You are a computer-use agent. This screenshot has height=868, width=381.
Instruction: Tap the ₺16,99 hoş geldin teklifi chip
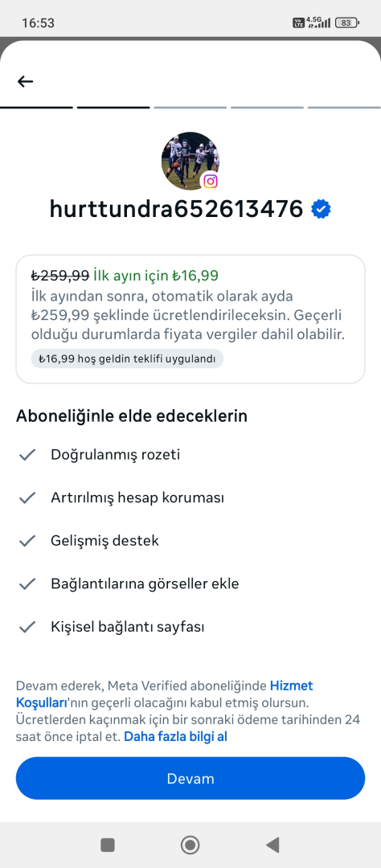point(127,358)
